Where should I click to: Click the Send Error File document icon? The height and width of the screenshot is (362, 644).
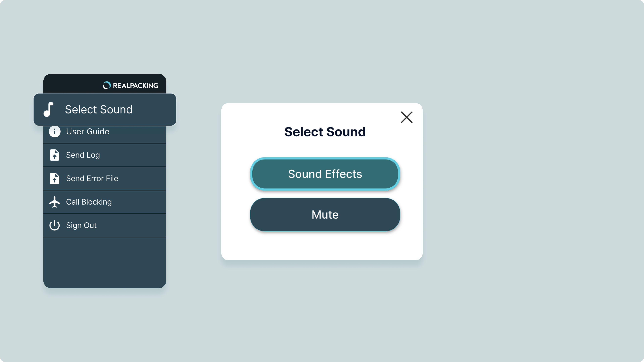click(55, 178)
